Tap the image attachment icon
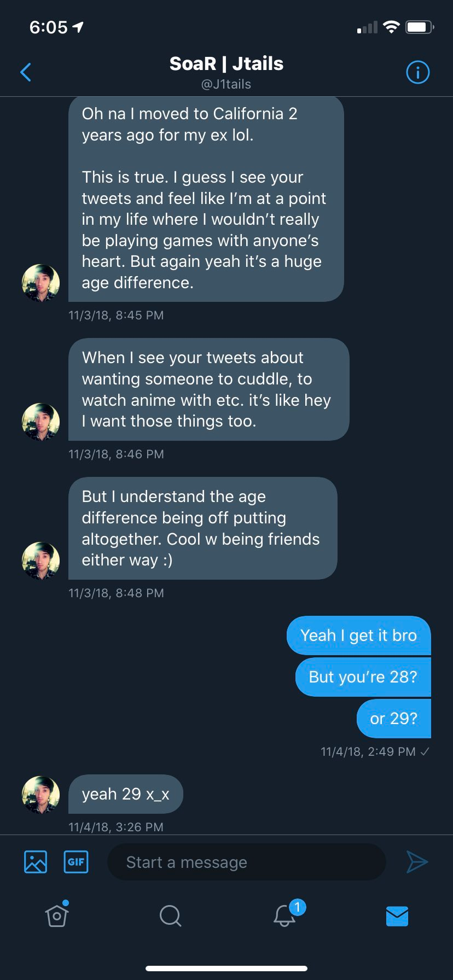The height and width of the screenshot is (980, 453). pyautogui.click(x=36, y=862)
